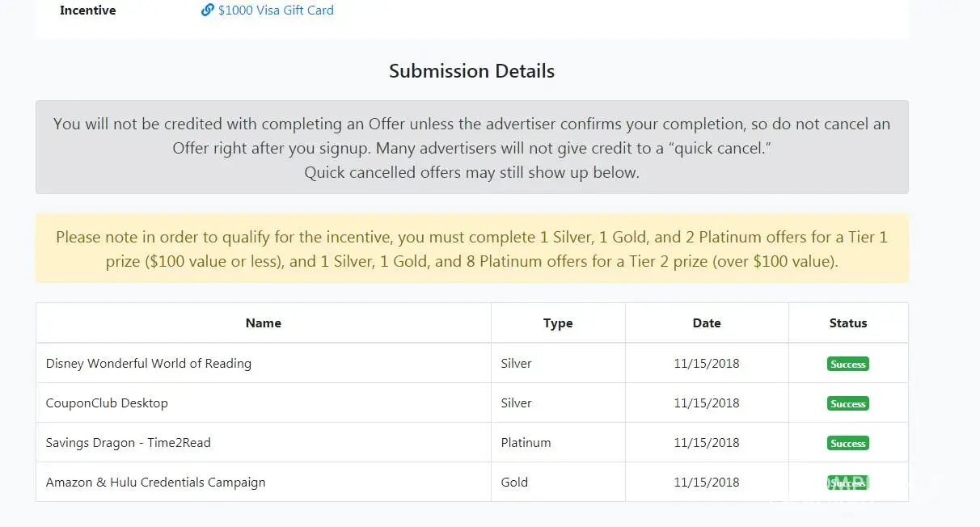Click the Success badge for Savings Dragon
Screen dimensions: 980x527
pyautogui.click(x=848, y=444)
